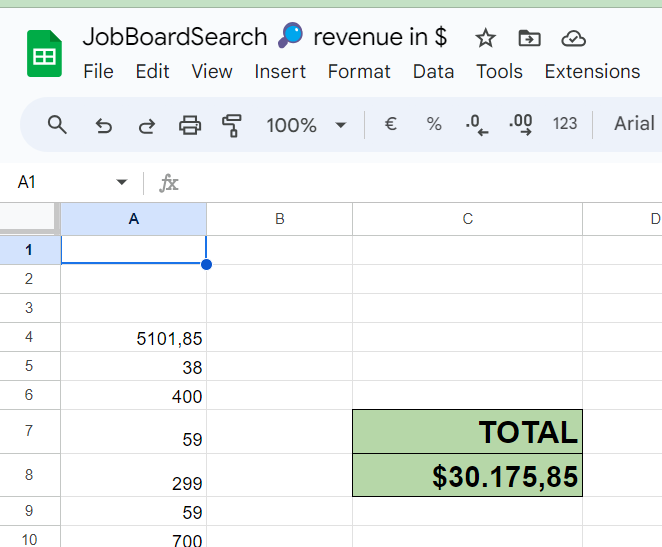Format selection as euro currency
The width and height of the screenshot is (662, 547).
pyautogui.click(x=391, y=124)
